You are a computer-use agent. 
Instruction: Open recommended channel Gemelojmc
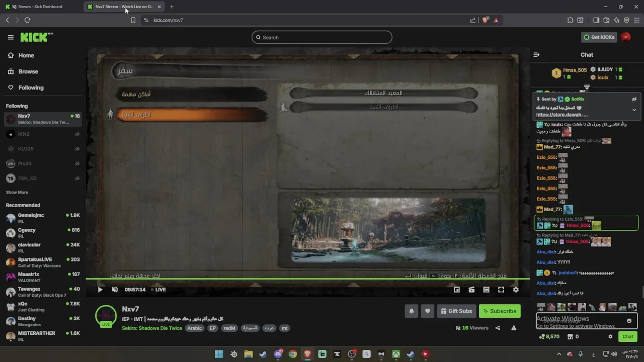point(43,218)
